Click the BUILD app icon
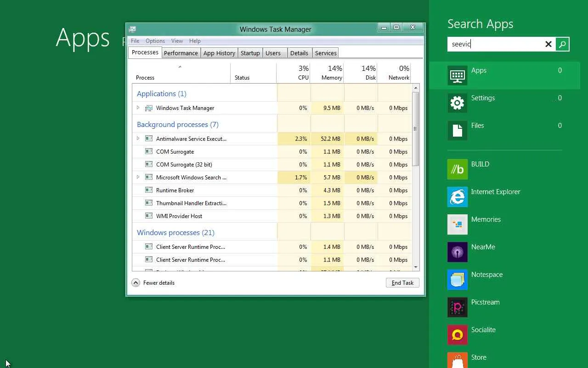The width and height of the screenshot is (588, 368). pyautogui.click(x=458, y=169)
